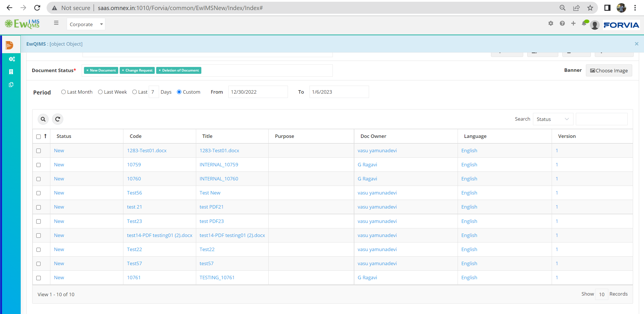Click the From date field
Image resolution: width=644 pixels, height=314 pixels.
258,92
